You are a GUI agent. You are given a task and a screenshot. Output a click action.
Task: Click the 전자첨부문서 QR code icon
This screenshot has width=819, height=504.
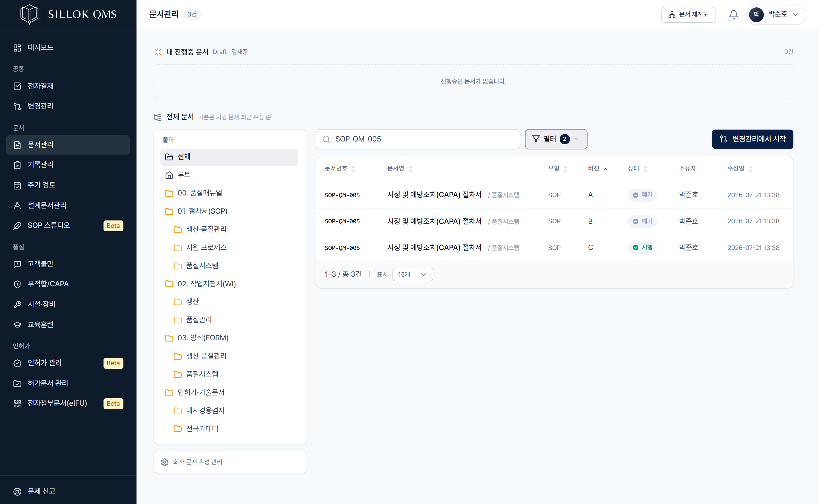(x=17, y=404)
